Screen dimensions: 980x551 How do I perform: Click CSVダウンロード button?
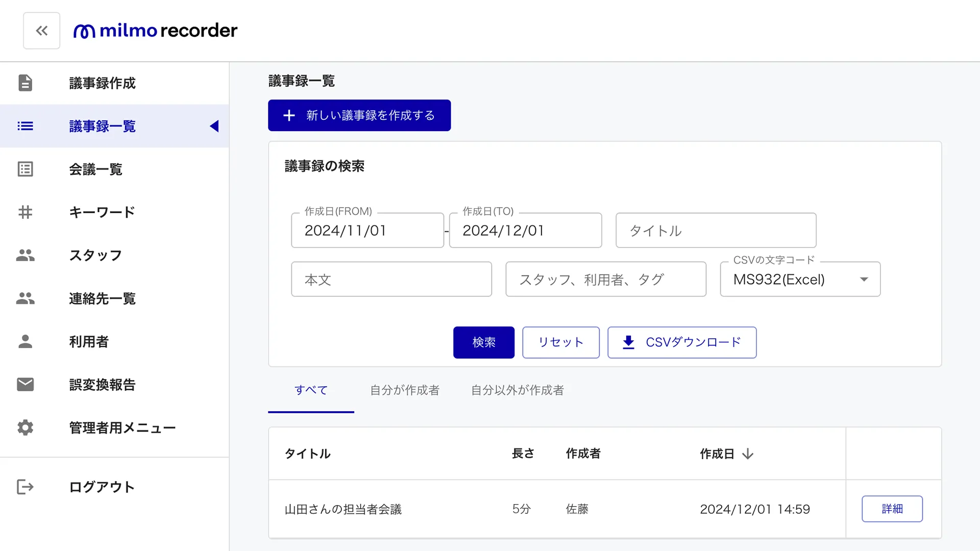(x=681, y=342)
